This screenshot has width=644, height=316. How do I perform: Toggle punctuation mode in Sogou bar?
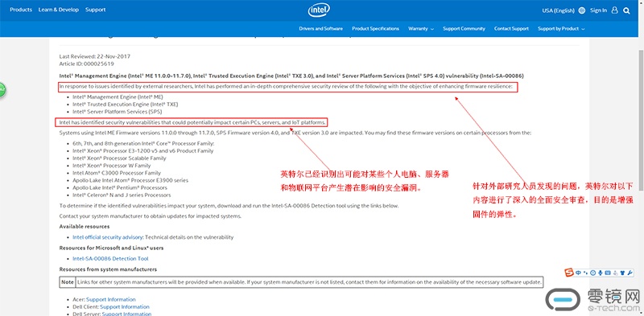pos(585,273)
